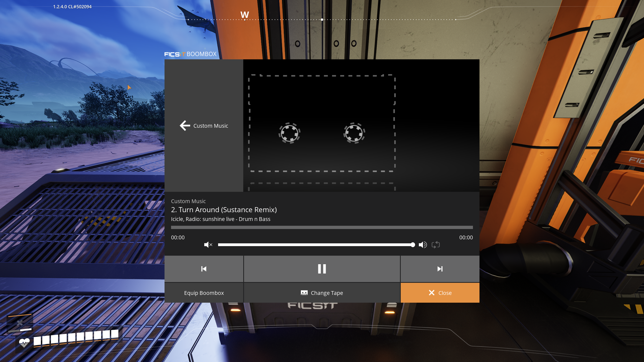The image size is (644, 362).
Task: Skip to next track
Action: click(x=440, y=269)
